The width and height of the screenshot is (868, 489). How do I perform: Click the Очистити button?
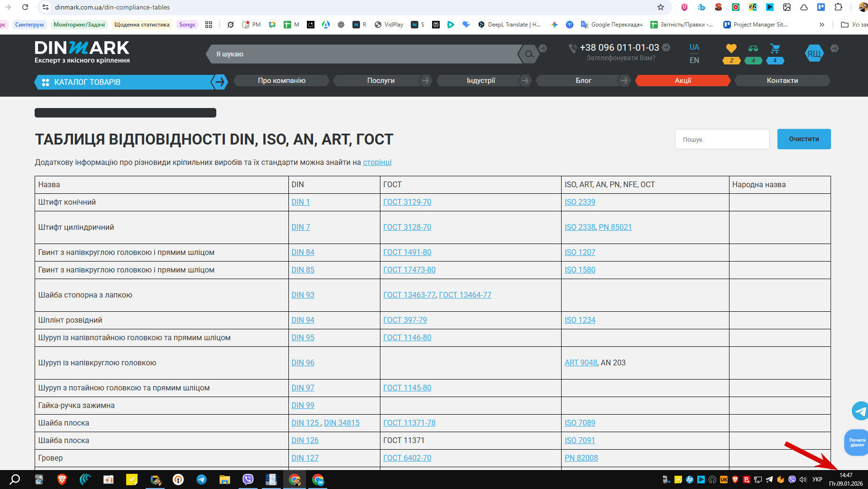click(804, 139)
